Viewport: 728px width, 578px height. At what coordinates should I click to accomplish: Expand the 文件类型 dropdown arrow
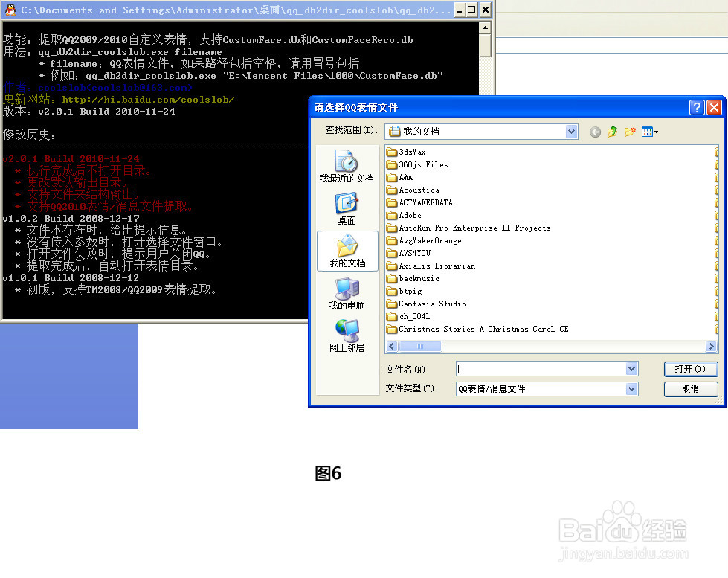[x=631, y=389]
